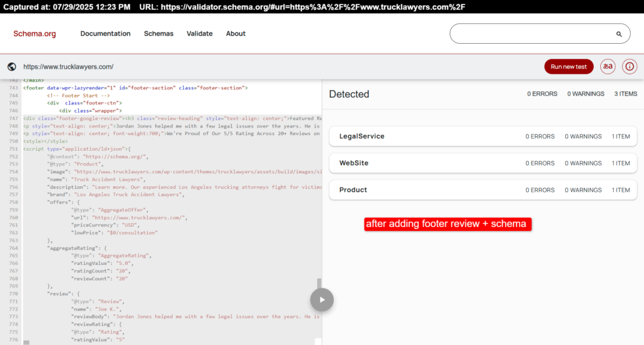
Task: Click 0 WARNINGS in the Detected header
Action: point(586,94)
